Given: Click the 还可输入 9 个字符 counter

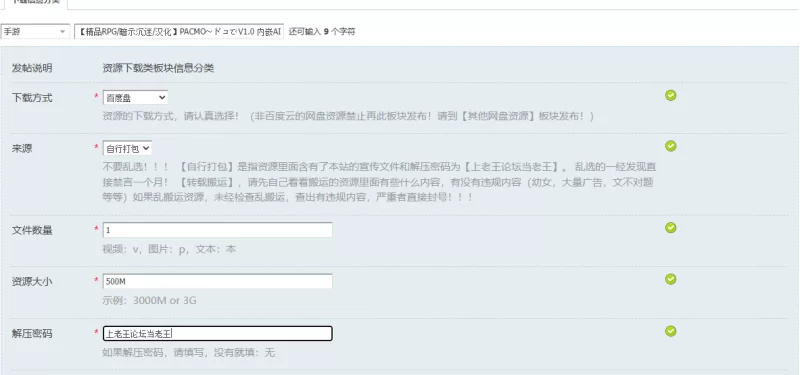Looking at the screenshot, I should pyautogui.click(x=322, y=32).
